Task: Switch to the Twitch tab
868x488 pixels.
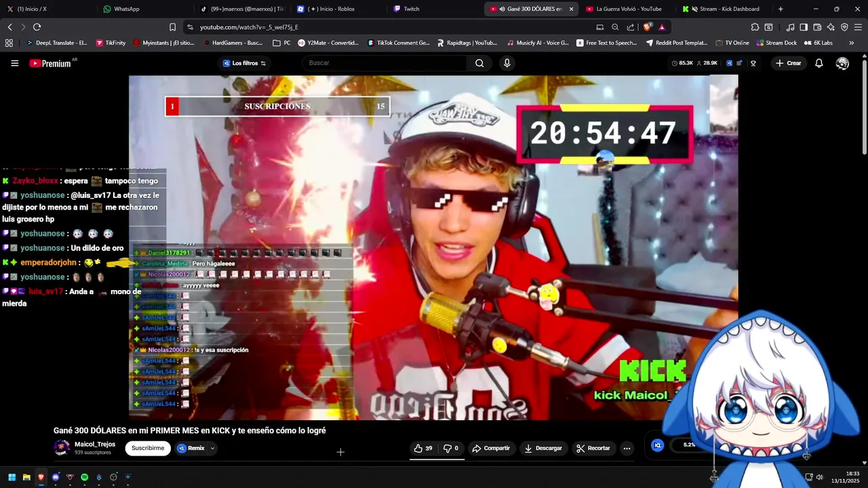Action: tap(435, 9)
